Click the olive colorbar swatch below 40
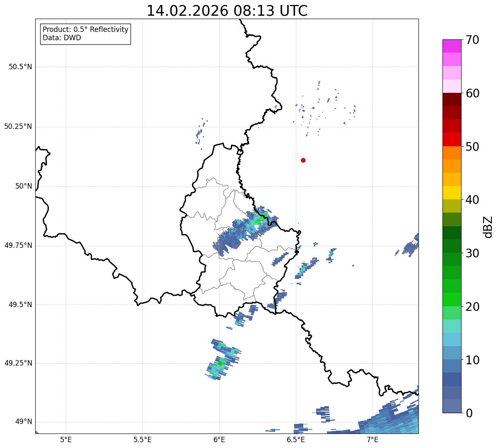The width and height of the screenshot is (498, 448). [x=452, y=206]
